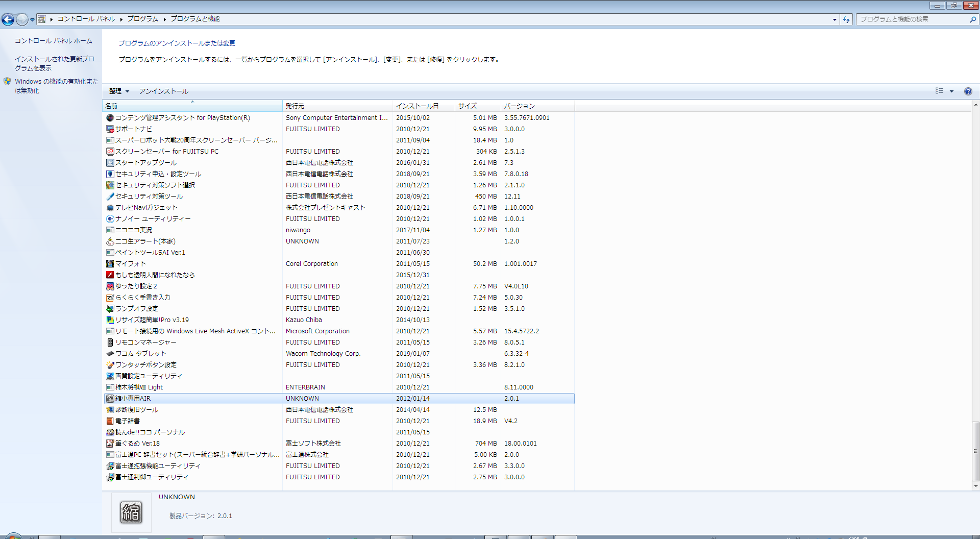Click プログラム in the address breadcrumb

pos(143,19)
